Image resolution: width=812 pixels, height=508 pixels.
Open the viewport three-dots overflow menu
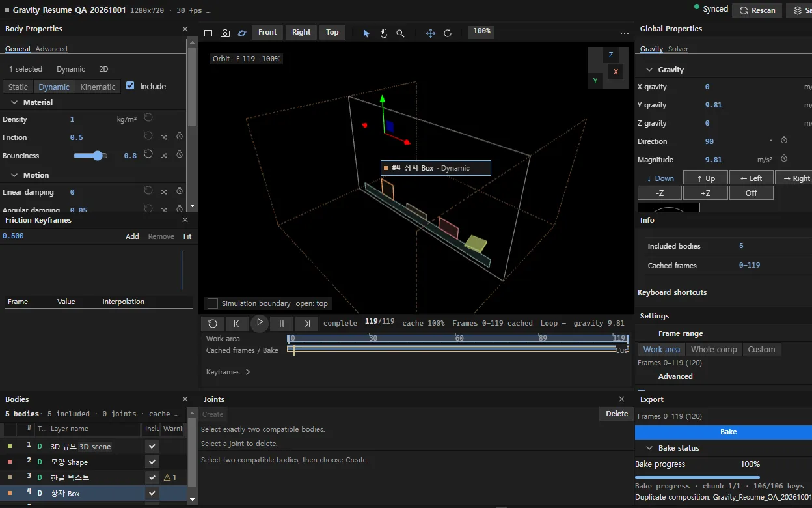tap(625, 33)
